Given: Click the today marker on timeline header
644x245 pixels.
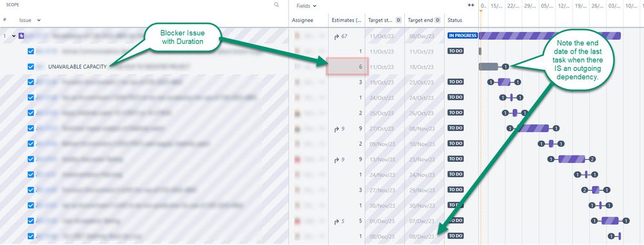Looking at the screenshot, I should (480, 11).
